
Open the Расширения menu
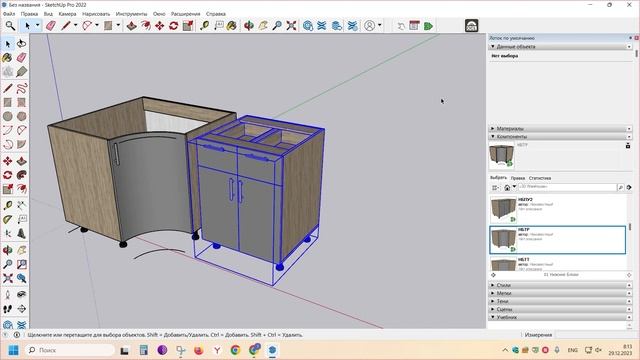(x=185, y=14)
